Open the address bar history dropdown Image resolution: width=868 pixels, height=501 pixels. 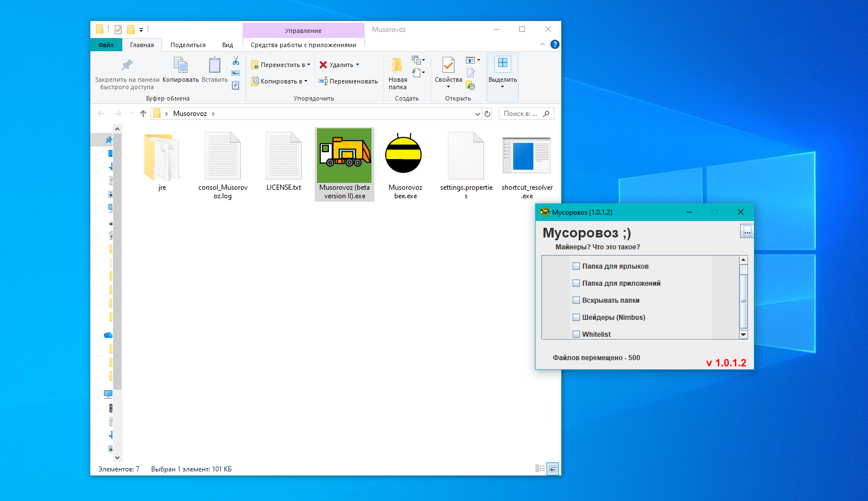pos(478,113)
